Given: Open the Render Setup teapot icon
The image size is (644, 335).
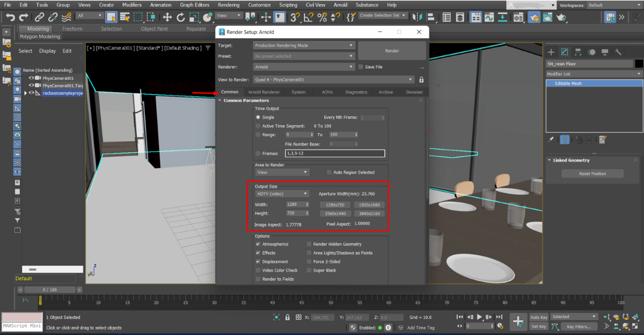Looking at the screenshot, I should tap(534, 17).
